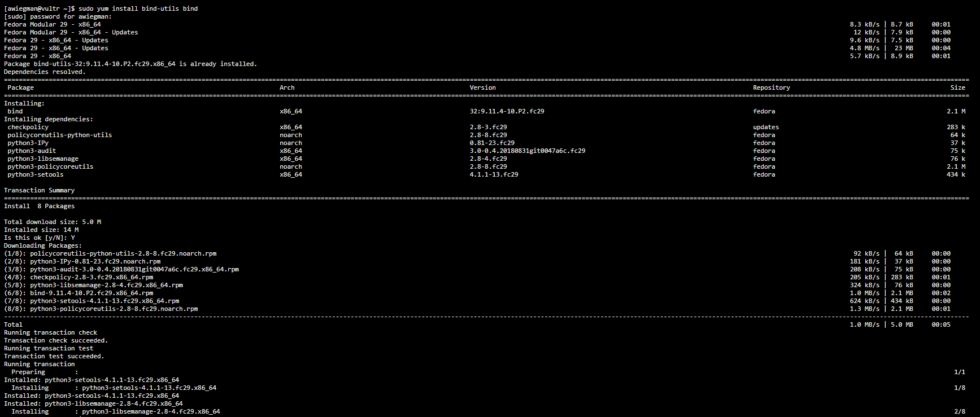
Task: Select 'python3-libsemanage' package name in table
Action: [43, 159]
